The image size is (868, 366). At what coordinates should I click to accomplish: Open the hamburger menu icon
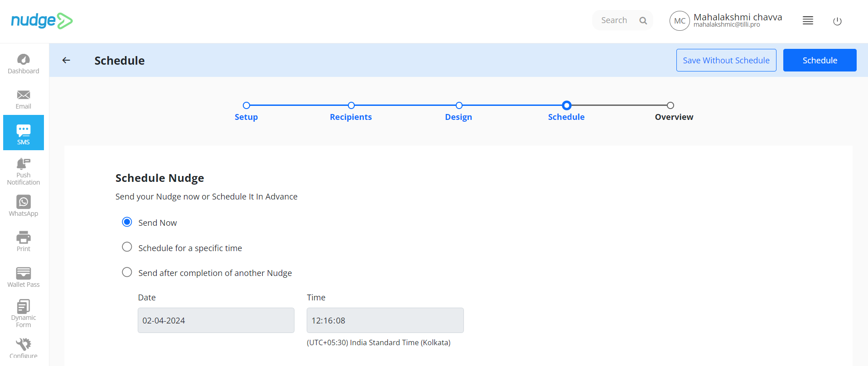(808, 20)
